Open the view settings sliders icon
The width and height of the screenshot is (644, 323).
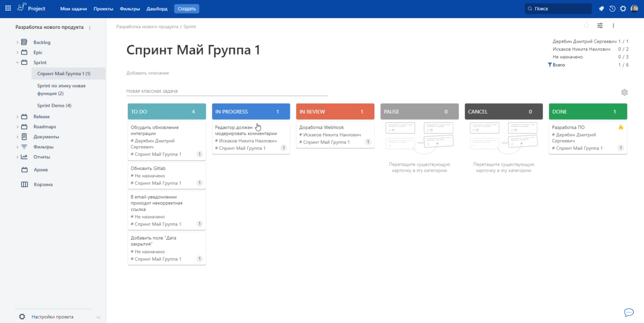tap(600, 25)
